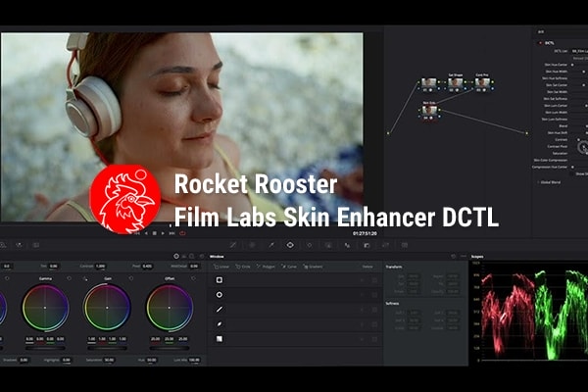588x392 pixels.
Task: Select node 01 in node graph
Action: [x=429, y=82]
